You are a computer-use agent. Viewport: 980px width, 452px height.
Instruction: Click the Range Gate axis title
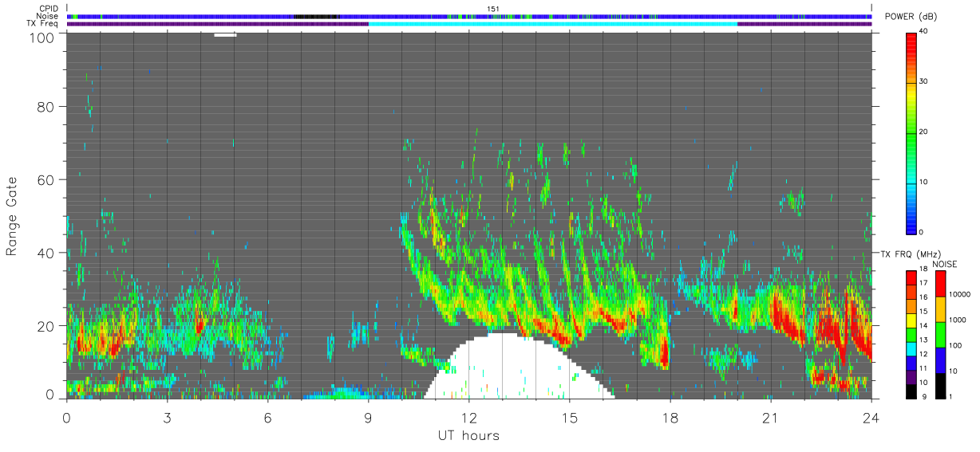12,216
